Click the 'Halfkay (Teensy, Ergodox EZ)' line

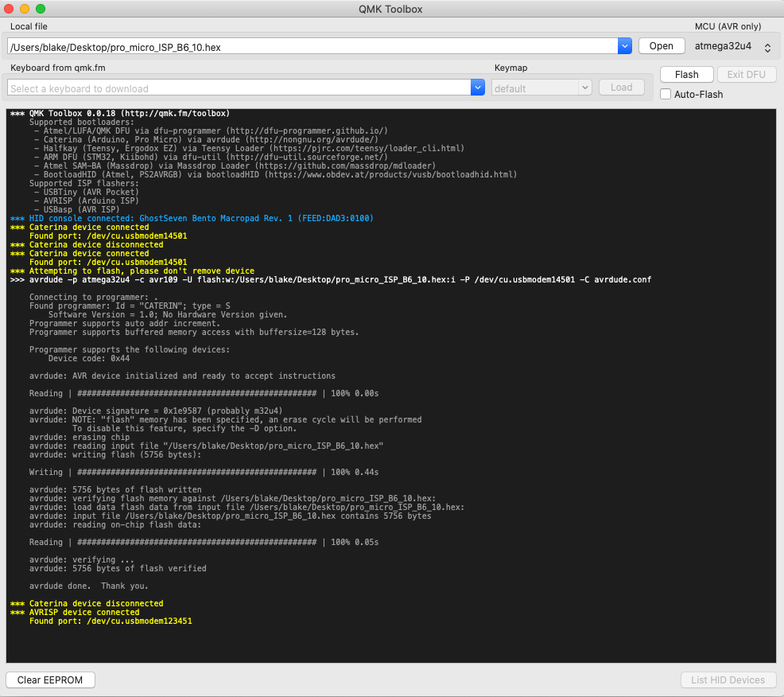249,148
